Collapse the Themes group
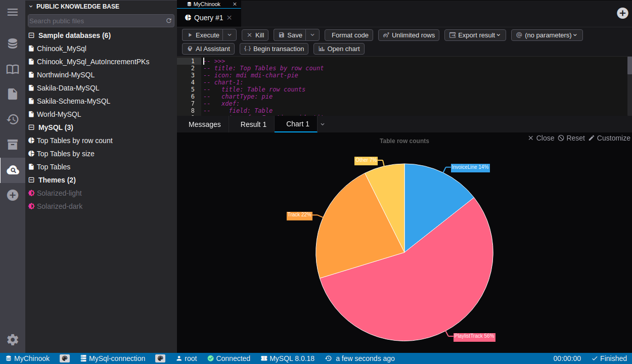 31,180
